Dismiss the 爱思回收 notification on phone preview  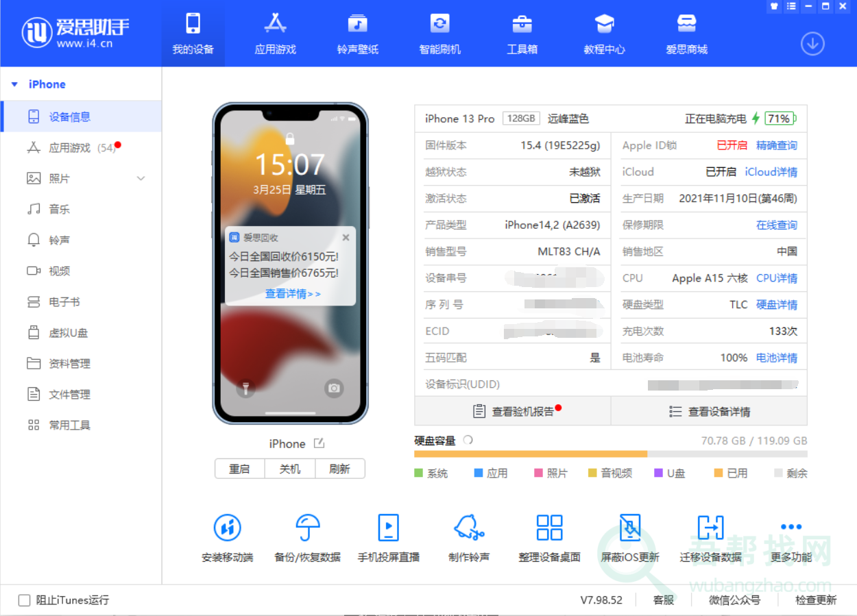[346, 237]
